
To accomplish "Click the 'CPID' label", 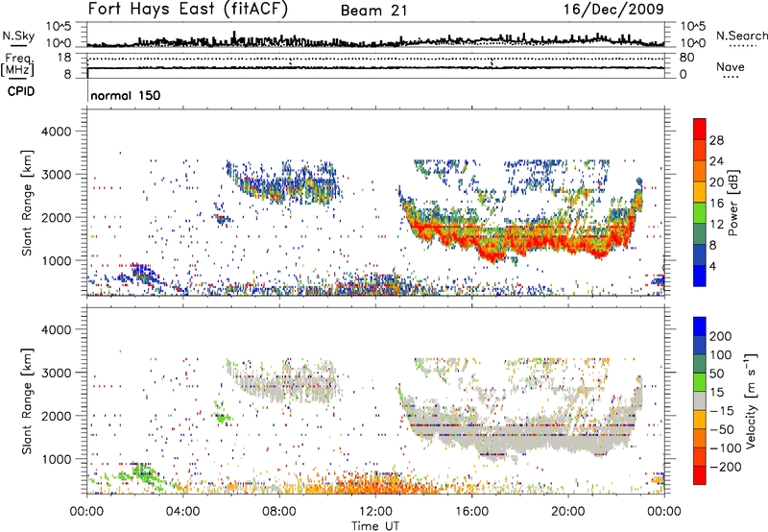I will tap(21, 91).
